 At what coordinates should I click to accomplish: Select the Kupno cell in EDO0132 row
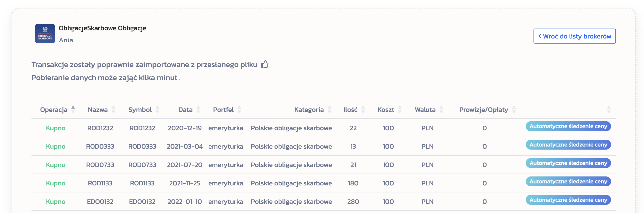pyautogui.click(x=55, y=202)
